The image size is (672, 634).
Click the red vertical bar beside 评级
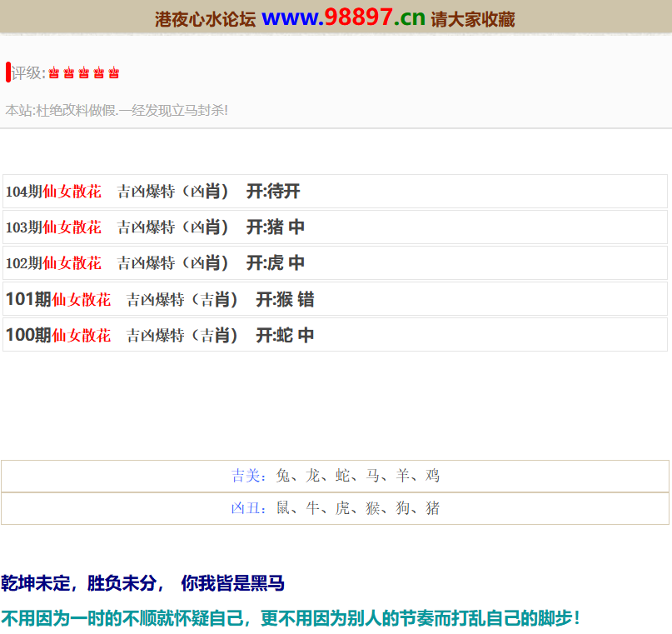pos(7,72)
